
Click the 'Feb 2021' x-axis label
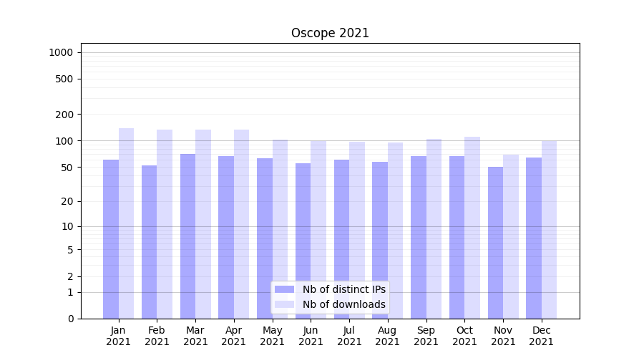coord(157,336)
